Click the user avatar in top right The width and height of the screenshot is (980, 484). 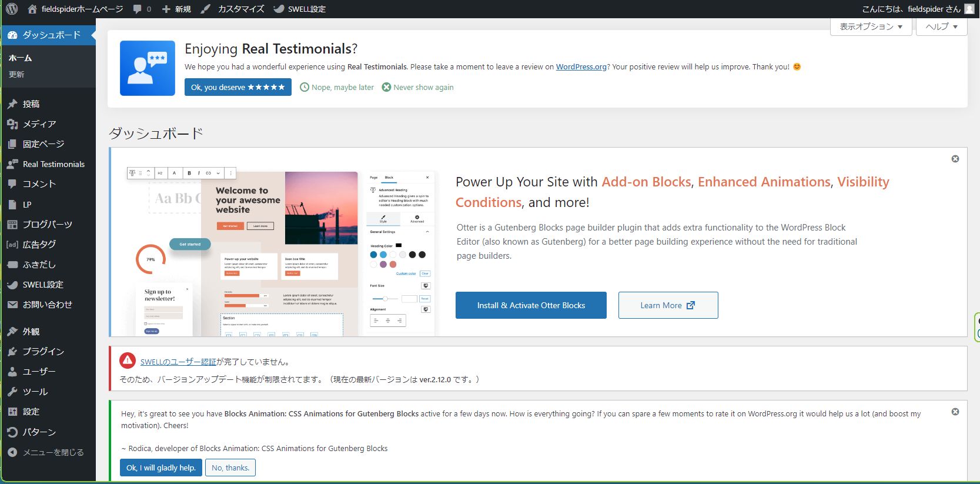point(969,9)
